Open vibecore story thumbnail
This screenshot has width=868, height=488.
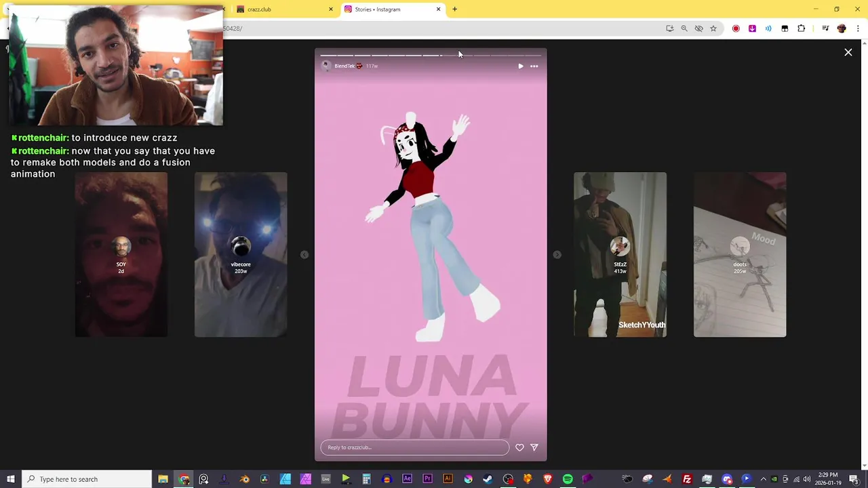click(241, 254)
